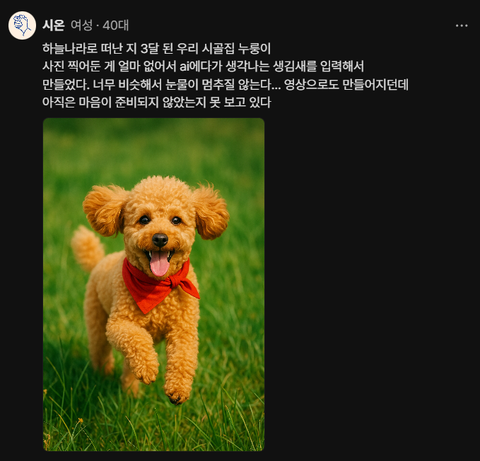Click the dog's red bandana in photo
Screen dimensions: 480x461
tap(157, 285)
